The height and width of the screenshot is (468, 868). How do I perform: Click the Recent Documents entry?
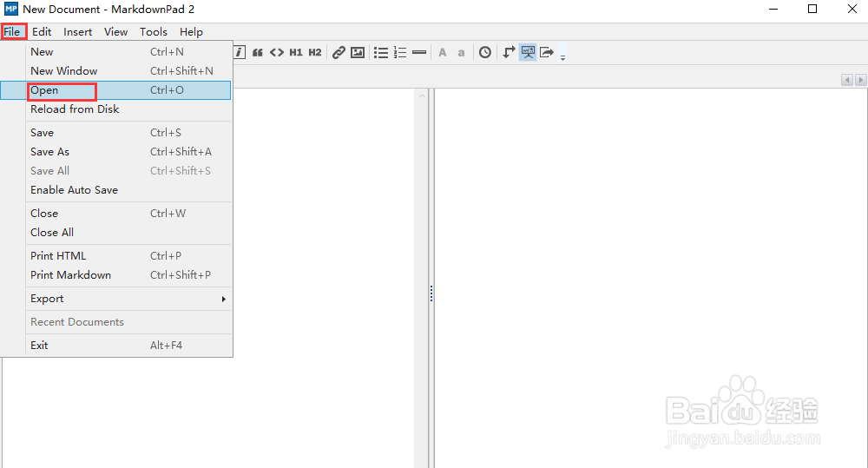115,322
